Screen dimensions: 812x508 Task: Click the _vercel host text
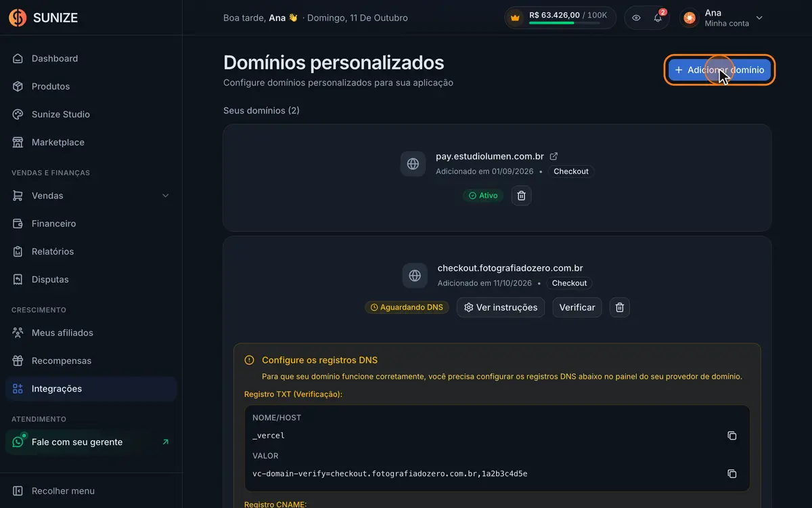click(x=269, y=436)
